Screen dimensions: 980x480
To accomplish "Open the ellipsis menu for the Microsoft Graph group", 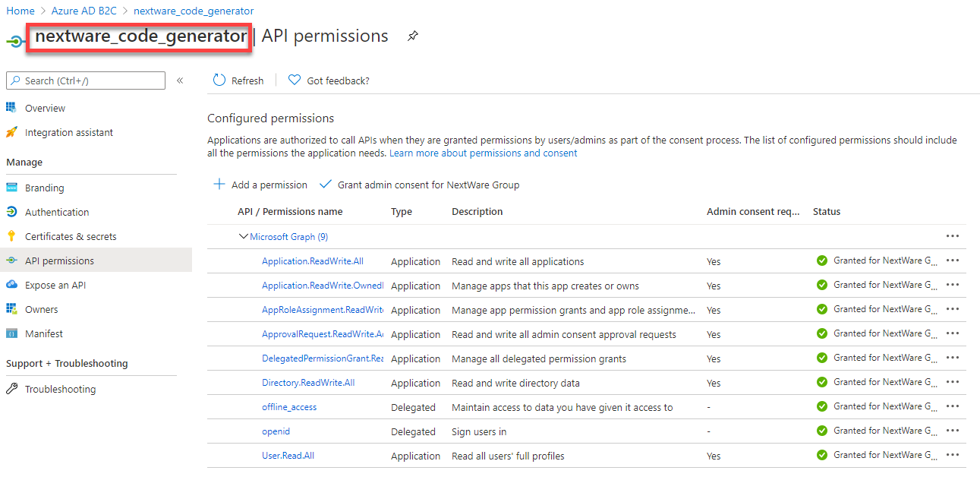I will (953, 236).
